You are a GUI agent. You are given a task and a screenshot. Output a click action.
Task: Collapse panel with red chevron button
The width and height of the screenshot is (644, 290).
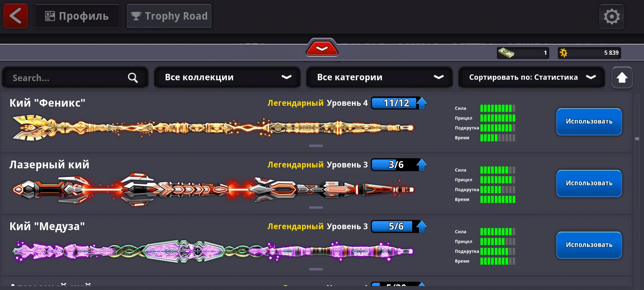pyautogui.click(x=322, y=48)
